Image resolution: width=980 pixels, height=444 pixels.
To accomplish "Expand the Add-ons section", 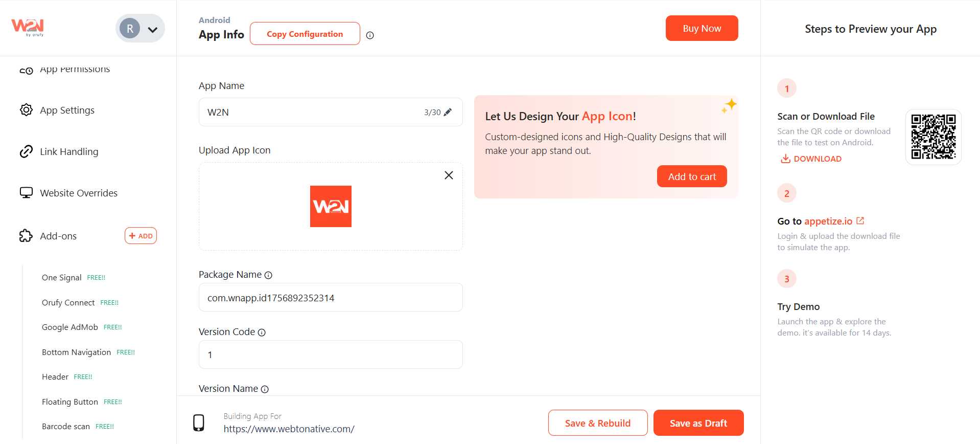I will pyautogui.click(x=48, y=236).
